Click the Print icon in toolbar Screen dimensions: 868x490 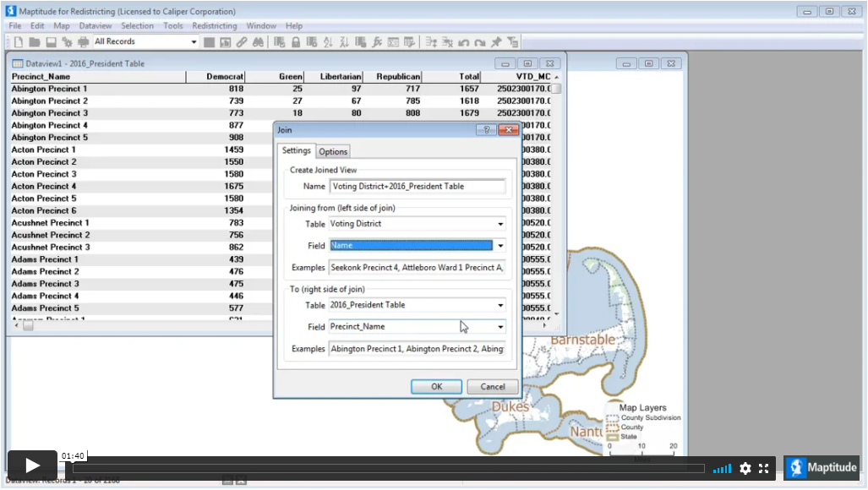83,41
